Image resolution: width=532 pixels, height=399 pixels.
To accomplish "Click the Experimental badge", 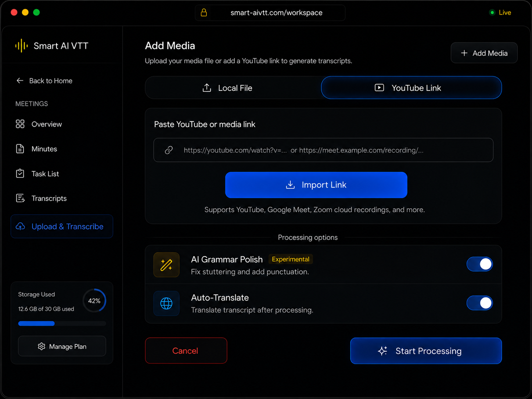I will pyautogui.click(x=291, y=259).
